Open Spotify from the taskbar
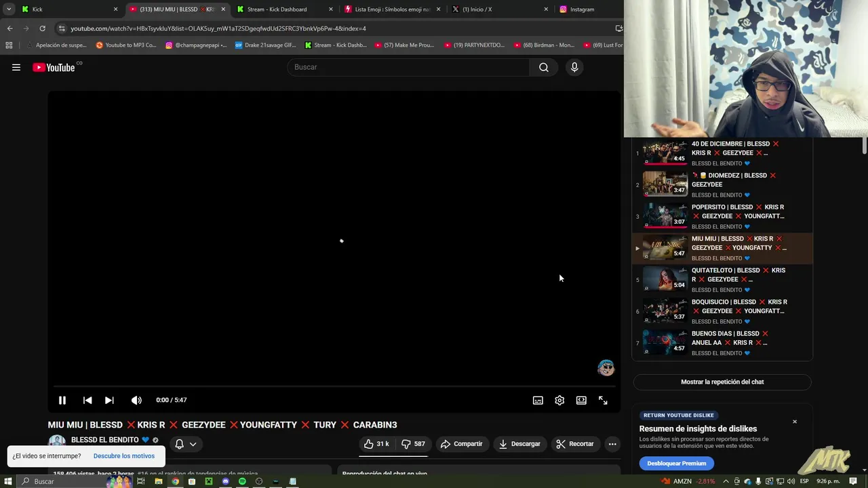The height and width of the screenshot is (488, 868). (242, 481)
